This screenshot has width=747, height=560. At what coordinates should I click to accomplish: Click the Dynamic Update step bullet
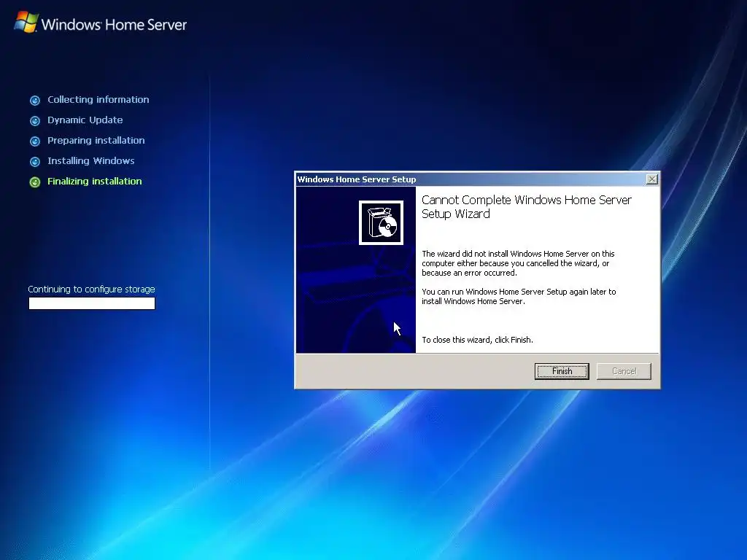pyautogui.click(x=35, y=120)
